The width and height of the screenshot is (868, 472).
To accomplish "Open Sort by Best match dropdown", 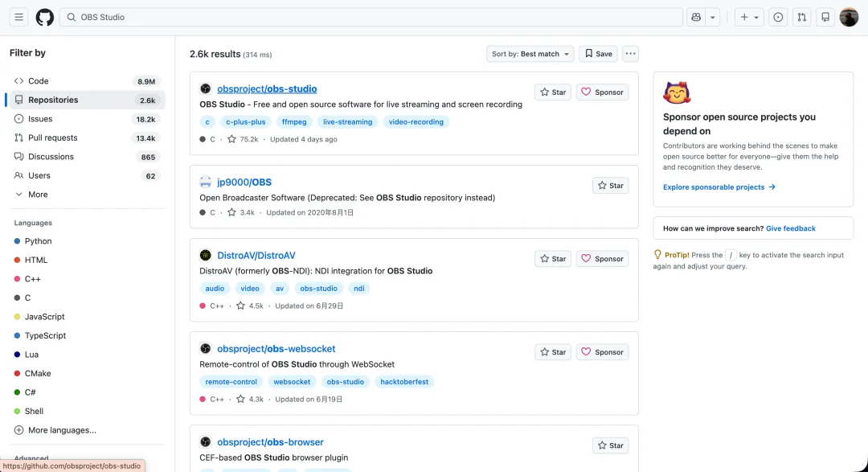I will 530,54.
